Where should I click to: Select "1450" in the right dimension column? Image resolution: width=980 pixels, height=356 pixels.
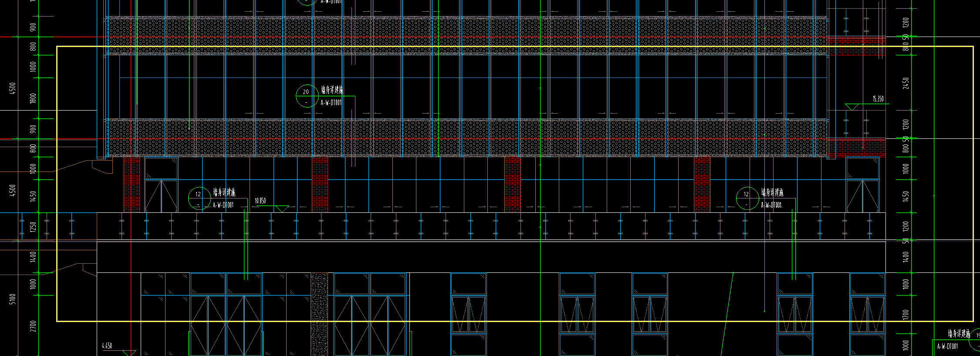point(906,196)
